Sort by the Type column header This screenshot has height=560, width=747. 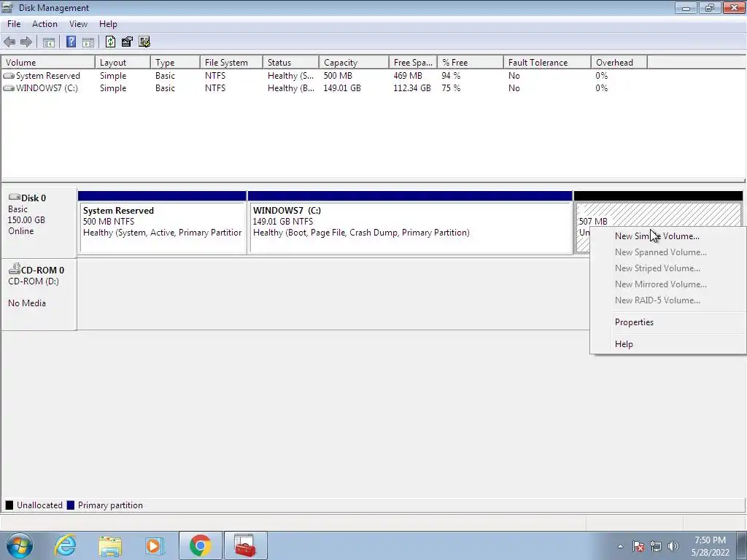[175, 63]
